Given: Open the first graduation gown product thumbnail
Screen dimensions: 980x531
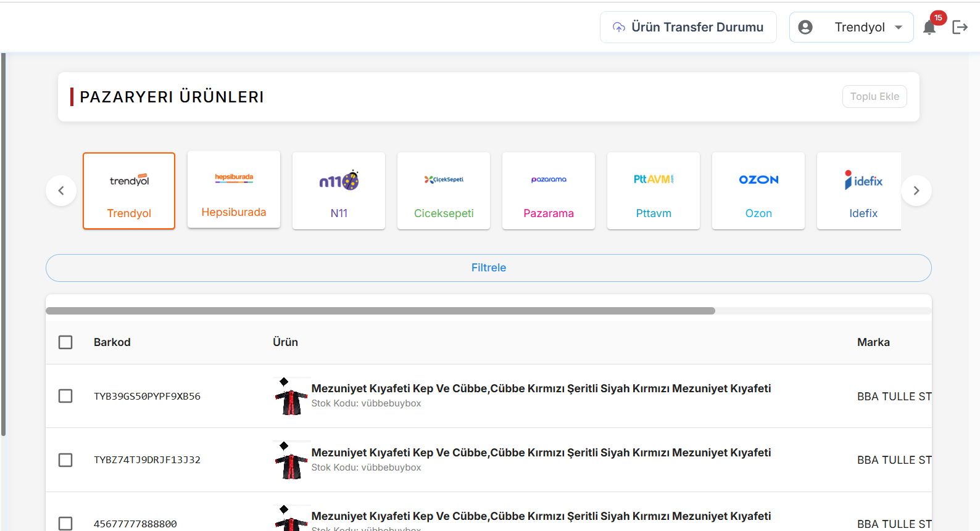Looking at the screenshot, I should [x=291, y=396].
